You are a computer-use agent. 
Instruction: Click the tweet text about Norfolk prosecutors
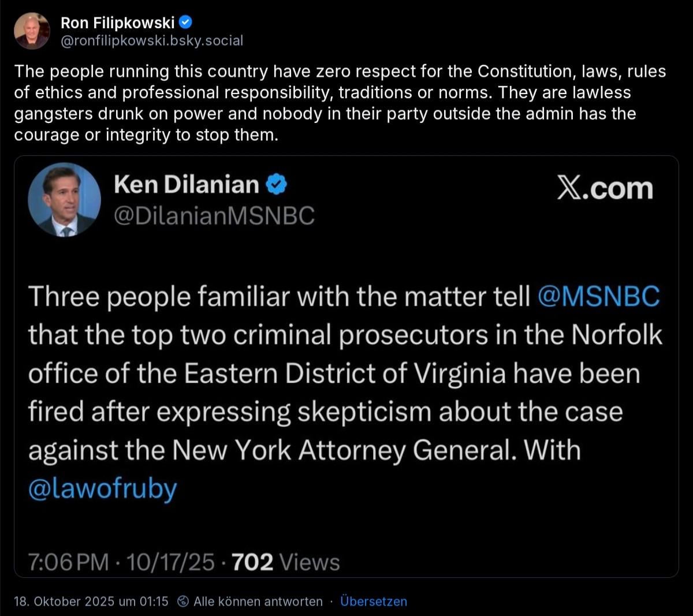(334, 374)
